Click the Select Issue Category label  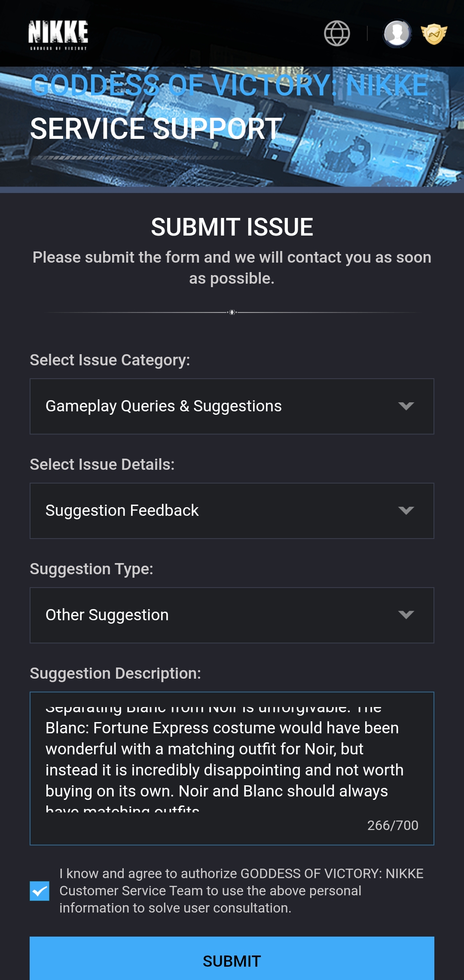pos(110,360)
